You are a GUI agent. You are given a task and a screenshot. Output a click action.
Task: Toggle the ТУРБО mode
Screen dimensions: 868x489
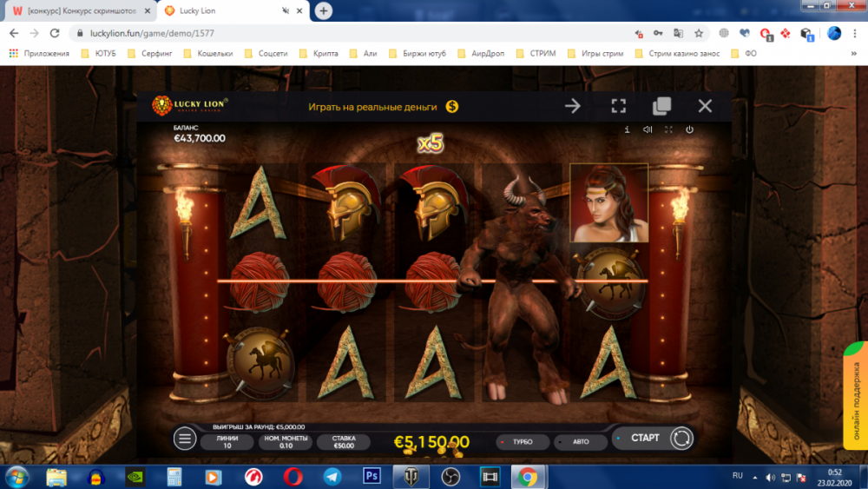coord(523,442)
